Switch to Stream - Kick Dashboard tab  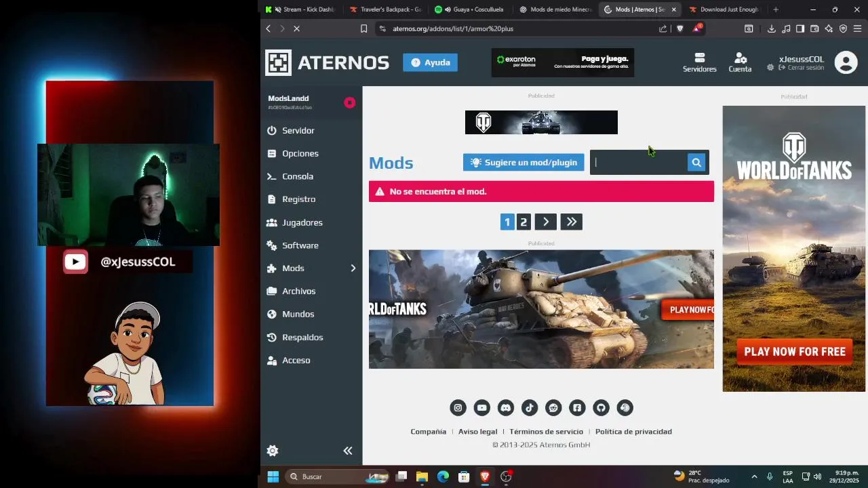301,9
